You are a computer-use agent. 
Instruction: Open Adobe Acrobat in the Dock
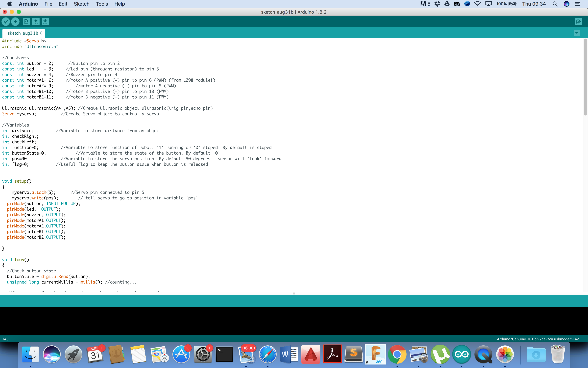(x=332, y=354)
